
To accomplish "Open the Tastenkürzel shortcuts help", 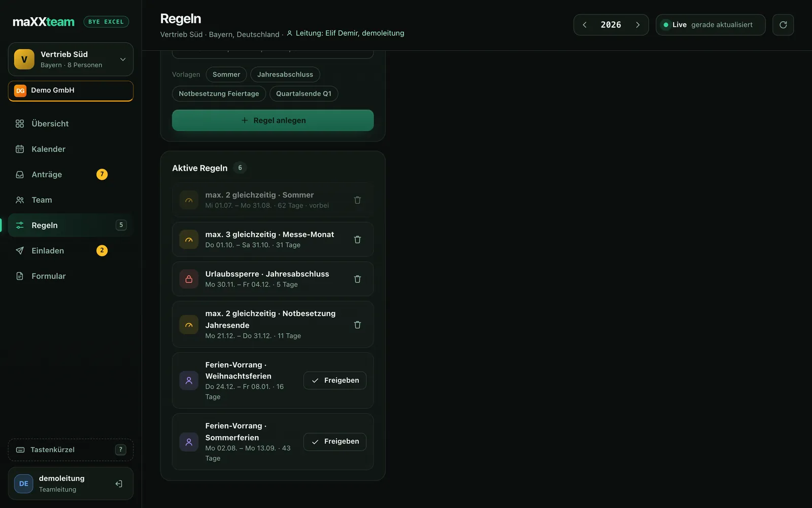I will pos(71,450).
